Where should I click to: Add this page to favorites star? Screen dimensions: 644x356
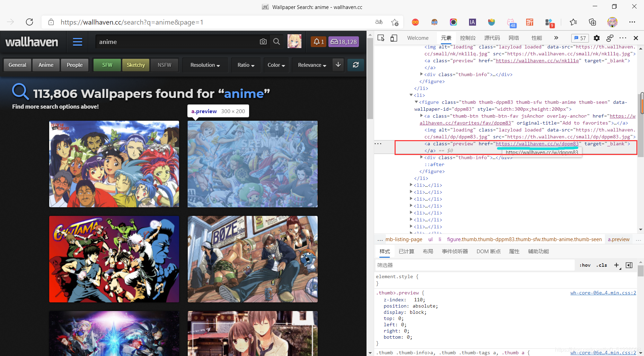tap(395, 22)
